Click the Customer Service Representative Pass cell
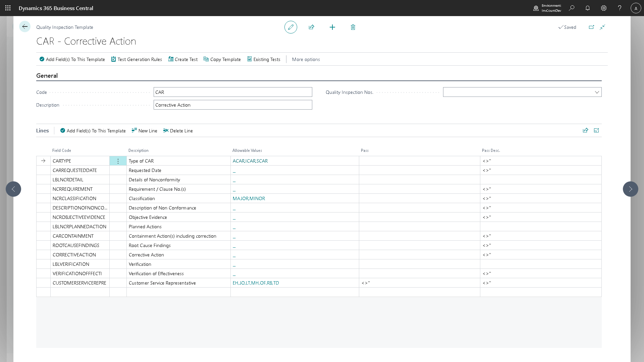Image resolution: width=644 pixels, height=362 pixels. click(x=419, y=283)
